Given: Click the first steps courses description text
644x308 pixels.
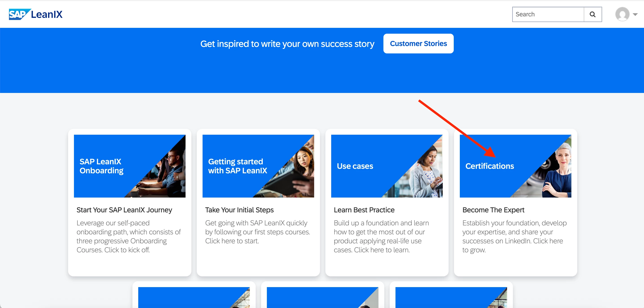Looking at the screenshot, I should 257,232.
